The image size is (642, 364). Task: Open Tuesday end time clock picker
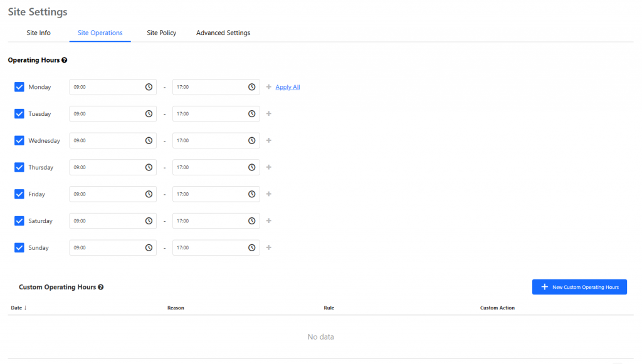(252, 113)
